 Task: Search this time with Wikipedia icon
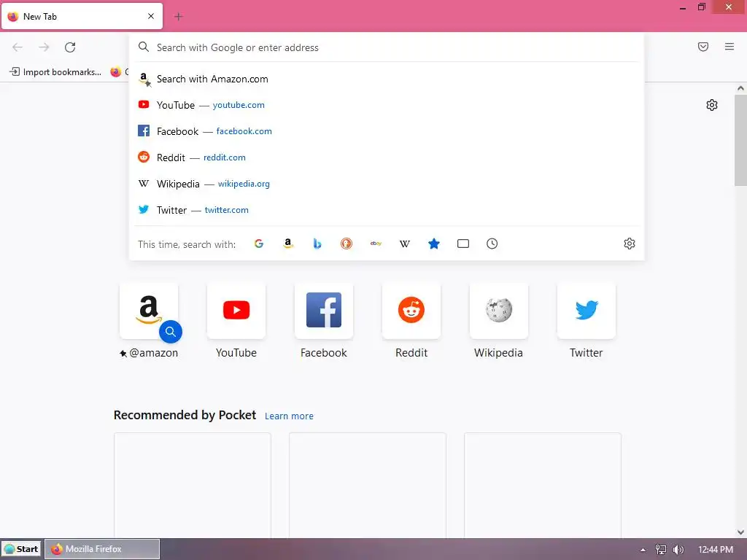[x=404, y=244]
